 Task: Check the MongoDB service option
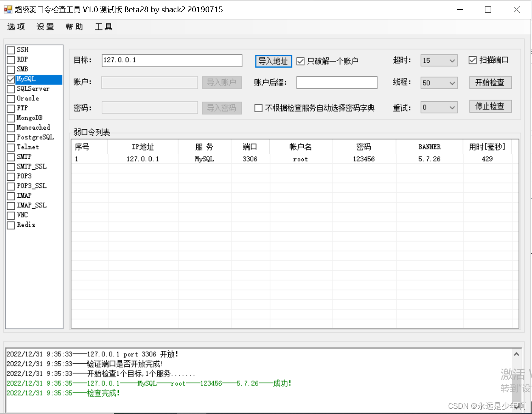(11, 118)
